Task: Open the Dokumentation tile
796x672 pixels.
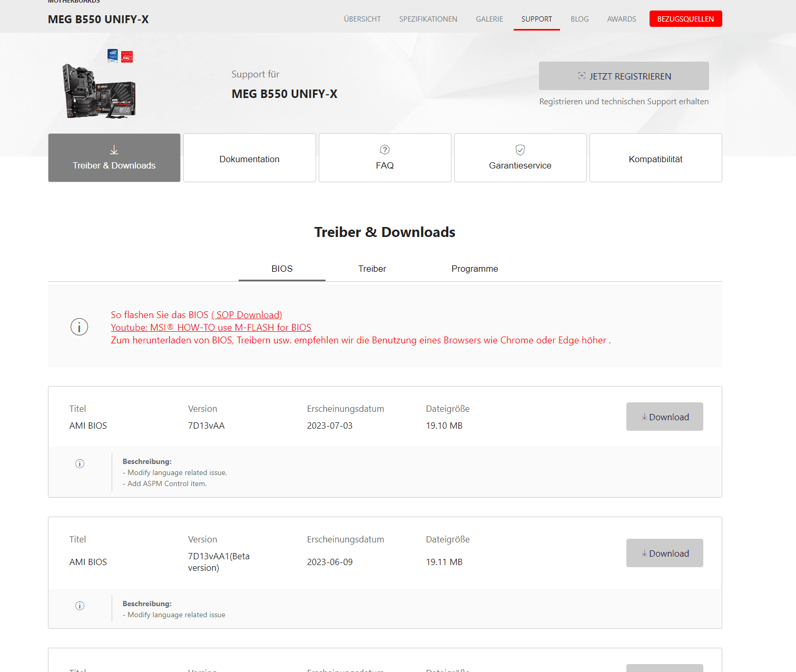Action: point(250,157)
